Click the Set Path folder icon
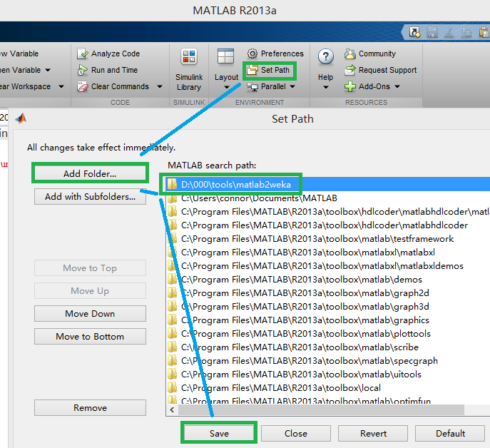The height and width of the screenshot is (448, 490). (x=252, y=70)
